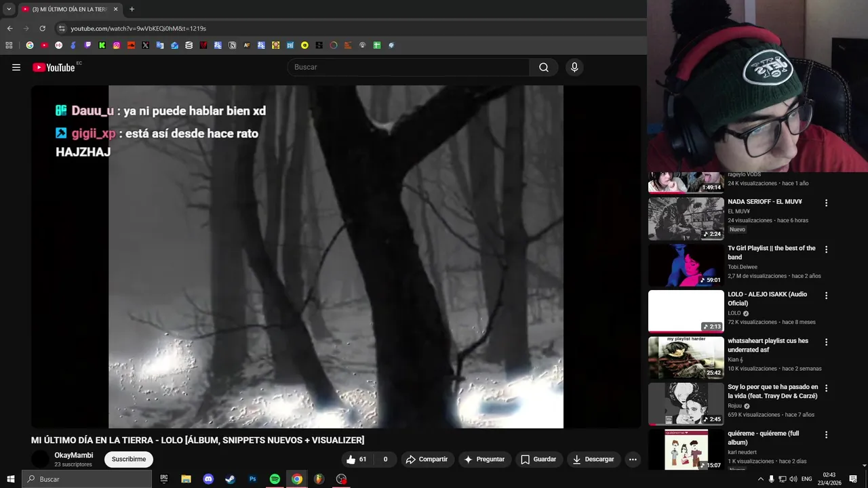Visit Rojuu channel link
The height and width of the screenshot is (488, 868).
[x=734, y=406]
